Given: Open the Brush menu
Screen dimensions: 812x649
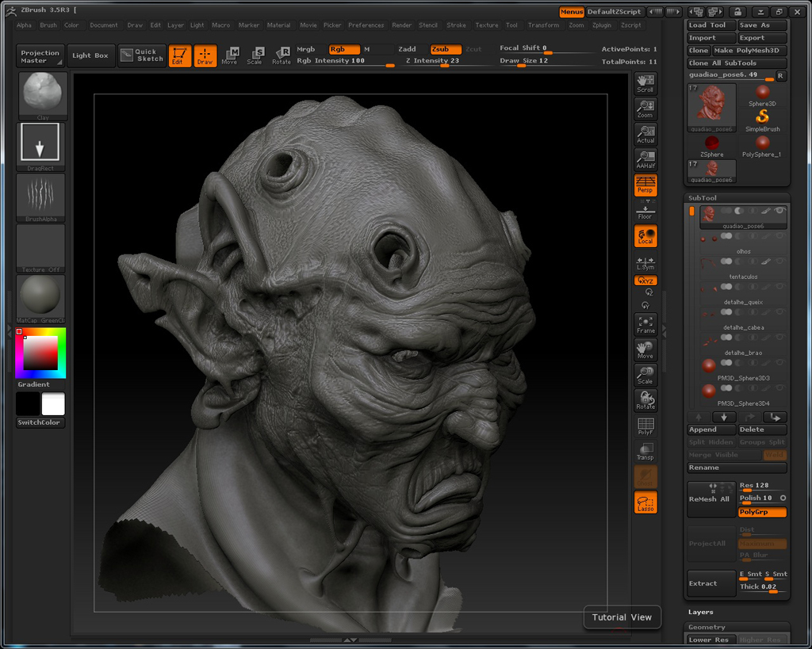Looking at the screenshot, I should pyautogui.click(x=48, y=25).
